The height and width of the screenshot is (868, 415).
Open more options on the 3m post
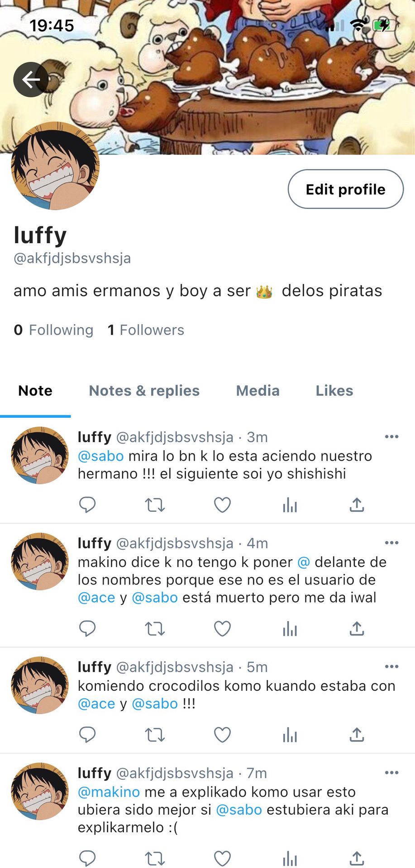click(391, 437)
